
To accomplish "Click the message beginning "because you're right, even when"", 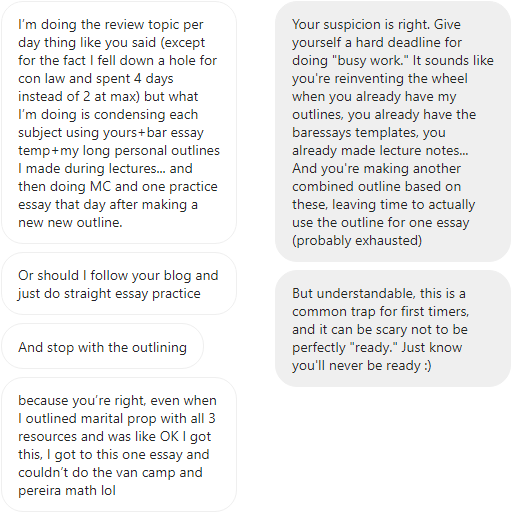I will 119,445.
